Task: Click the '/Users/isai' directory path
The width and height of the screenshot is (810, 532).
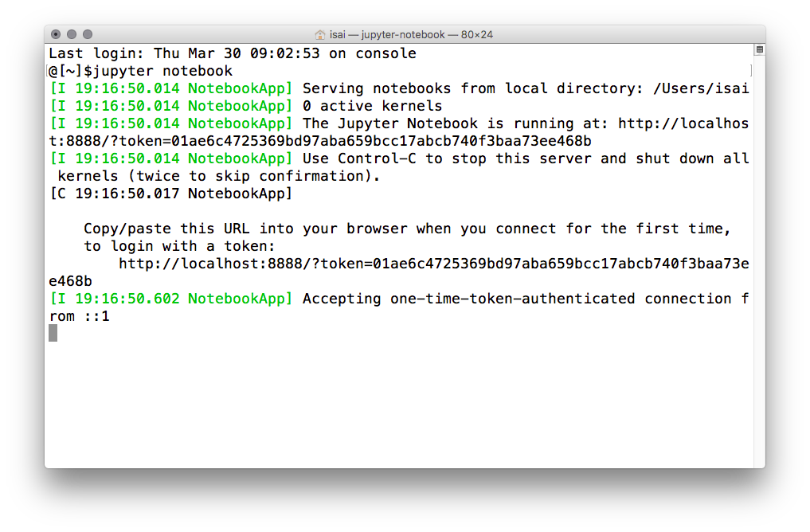Action: click(x=701, y=88)
